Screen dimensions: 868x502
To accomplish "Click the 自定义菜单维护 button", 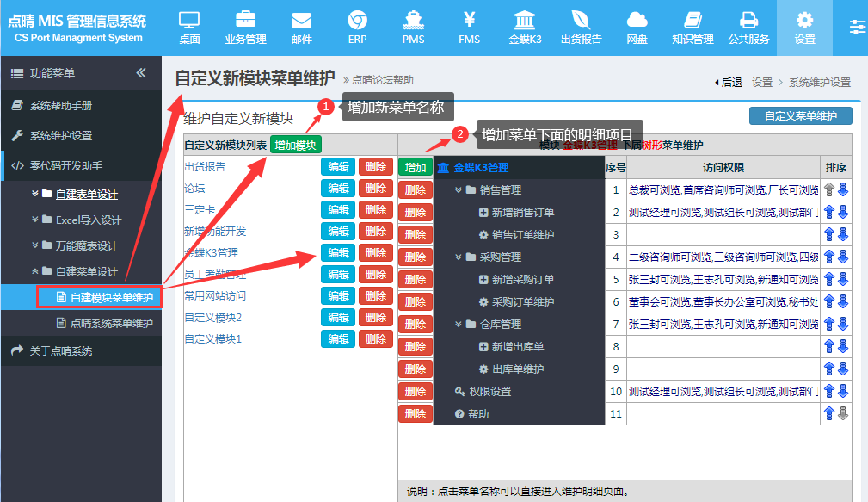I will click(800, 115).
